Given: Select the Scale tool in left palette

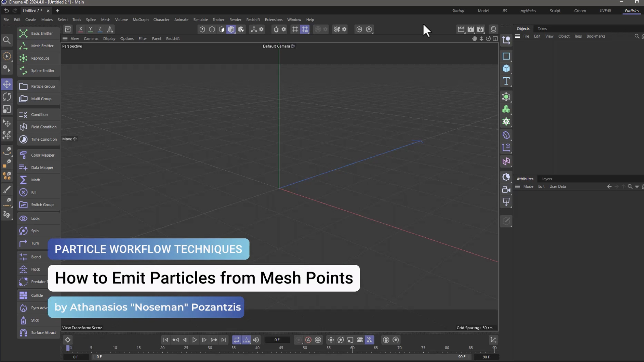Looking at the screenshot, I should click(x=7, y=110).
